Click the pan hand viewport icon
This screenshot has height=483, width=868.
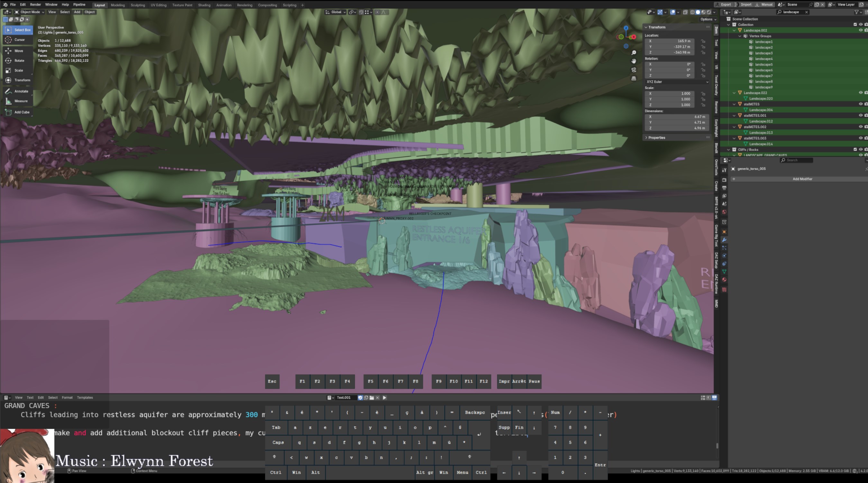(634, 61)
